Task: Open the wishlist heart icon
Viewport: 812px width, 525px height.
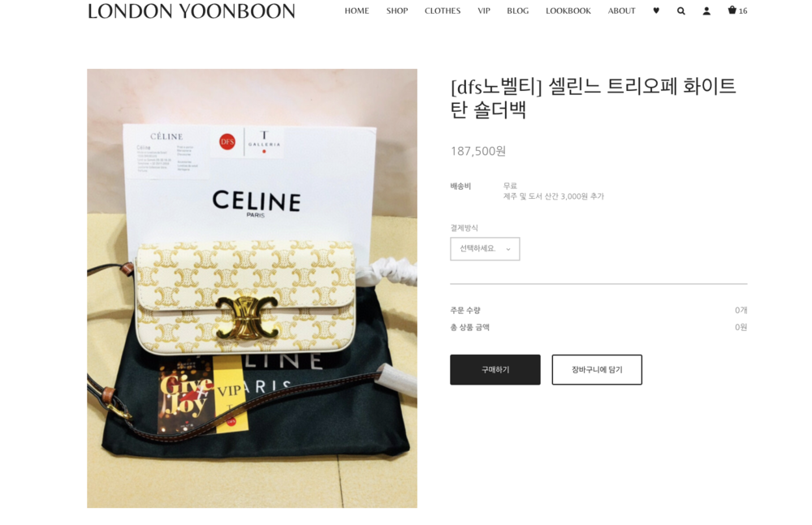Action: 656,11
